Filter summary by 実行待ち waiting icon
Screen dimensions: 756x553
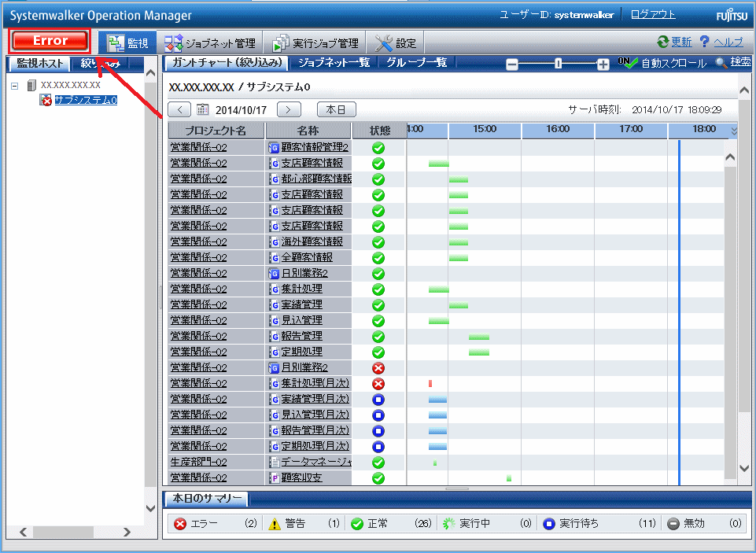pos(548,524)
